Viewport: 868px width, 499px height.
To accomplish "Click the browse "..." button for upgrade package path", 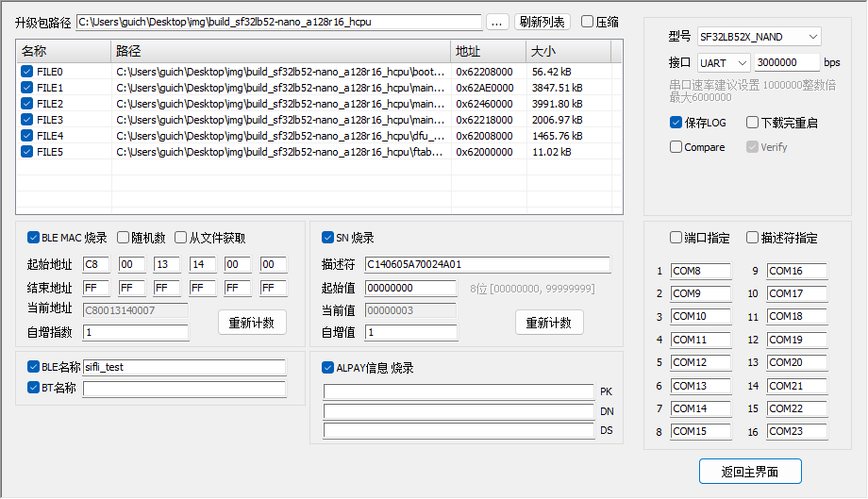I will tap(497, 22).
